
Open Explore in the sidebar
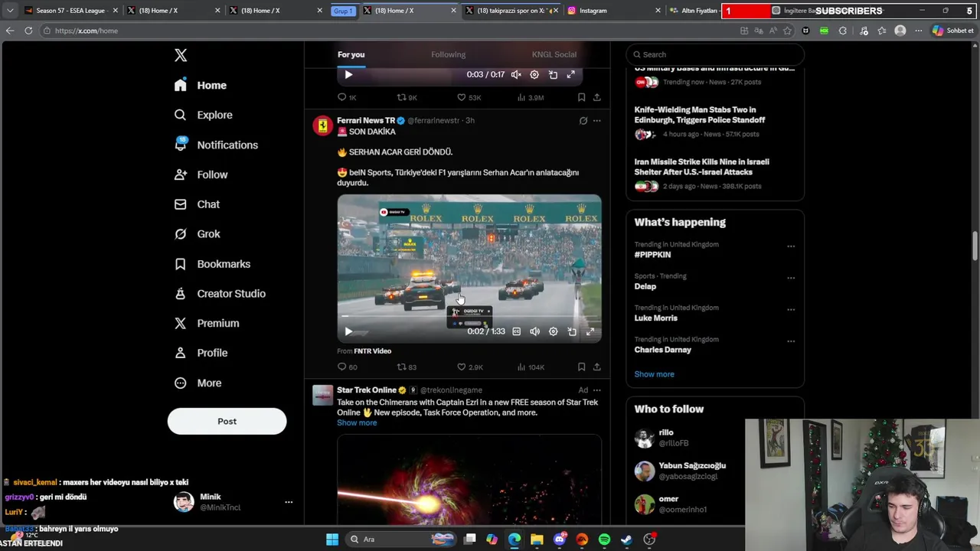pos(204,115)
